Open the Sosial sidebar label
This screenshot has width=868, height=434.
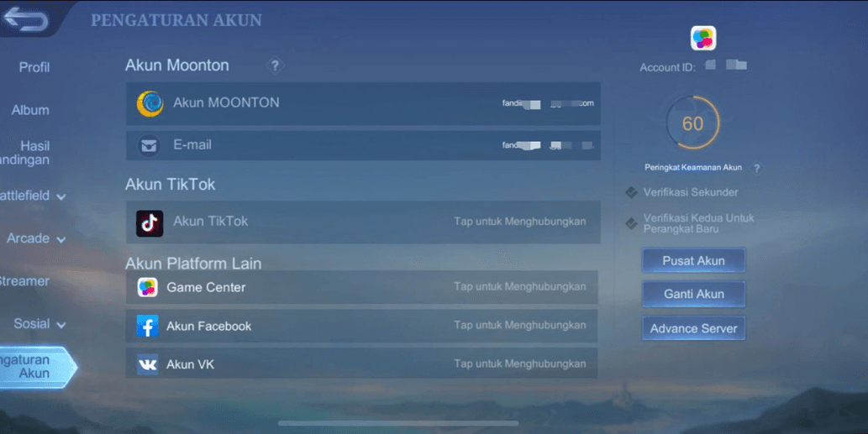32,323
